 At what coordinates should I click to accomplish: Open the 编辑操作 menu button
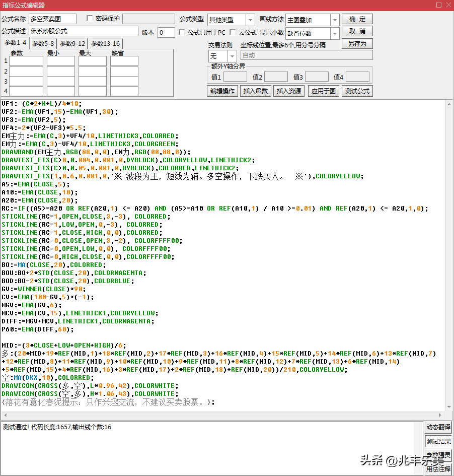coord(222,91)
